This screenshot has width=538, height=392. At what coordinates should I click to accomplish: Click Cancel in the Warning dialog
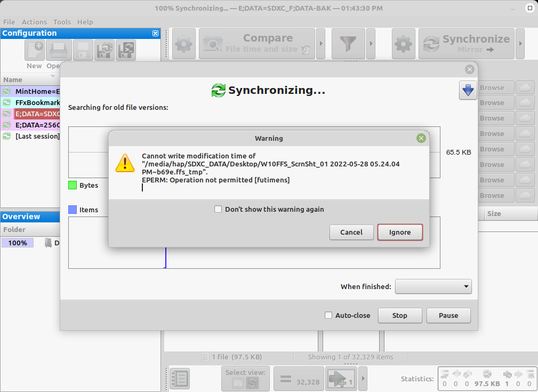coord(351,233)
